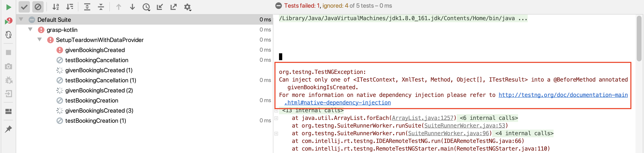644x153 pixels.
Task: Collapse all test tree nodes
Action: (x=101, y=7)
